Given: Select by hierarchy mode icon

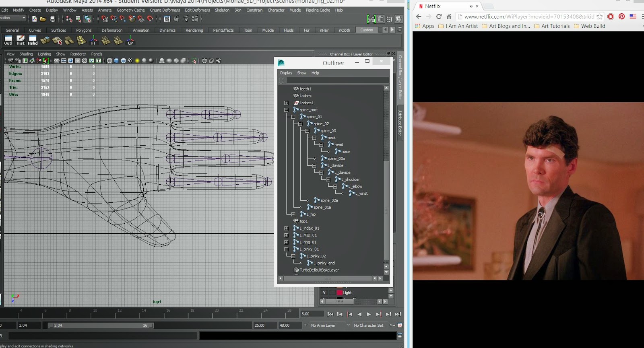Looking at the screenshot, I should [x=69, y=19].
